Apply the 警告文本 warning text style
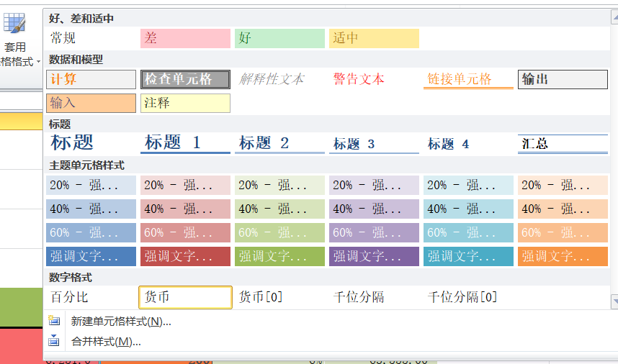 click(374, 79)
